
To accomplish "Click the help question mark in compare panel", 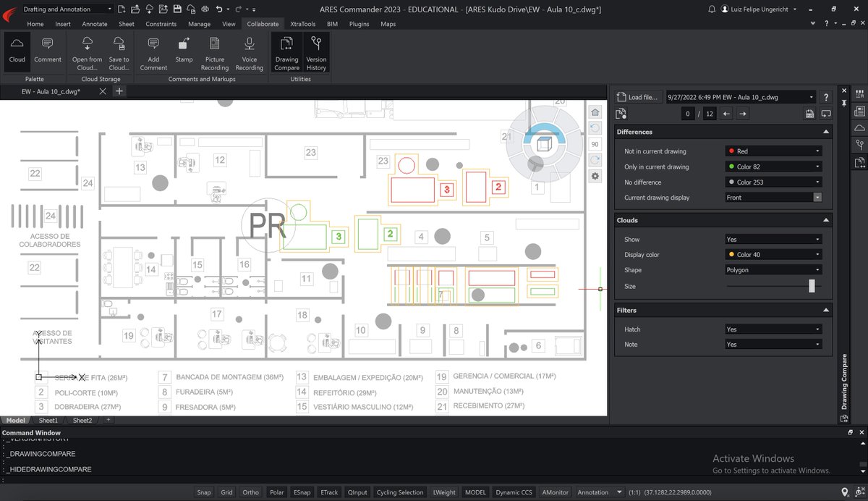I will coord(825,96).
